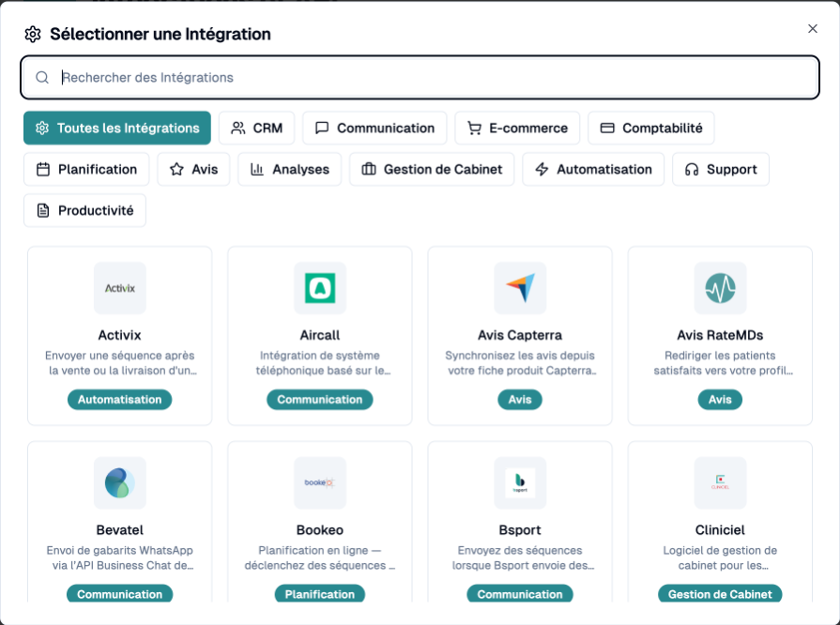
Task: Click the 'Sélectionner une Intégration' heading
Action: coord(160,35)
